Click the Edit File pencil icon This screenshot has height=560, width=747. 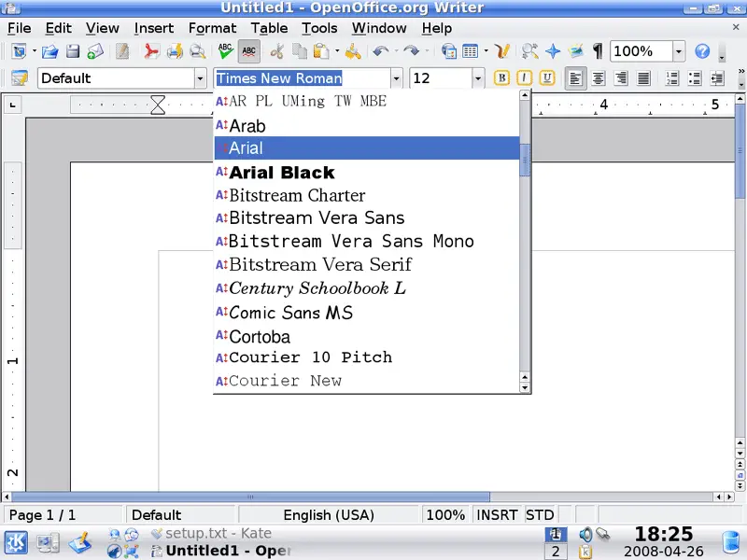122,51
